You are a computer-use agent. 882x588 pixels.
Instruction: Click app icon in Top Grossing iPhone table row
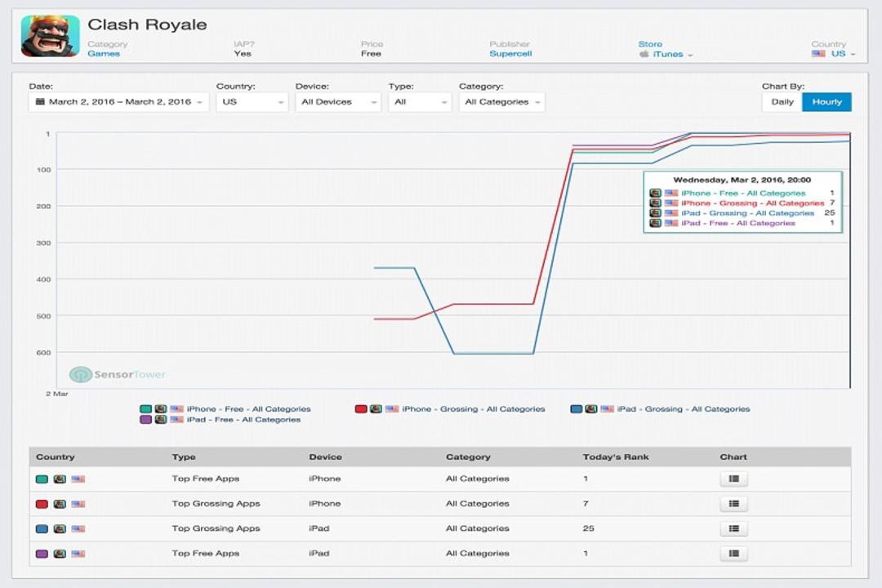(x=60, y=504)
